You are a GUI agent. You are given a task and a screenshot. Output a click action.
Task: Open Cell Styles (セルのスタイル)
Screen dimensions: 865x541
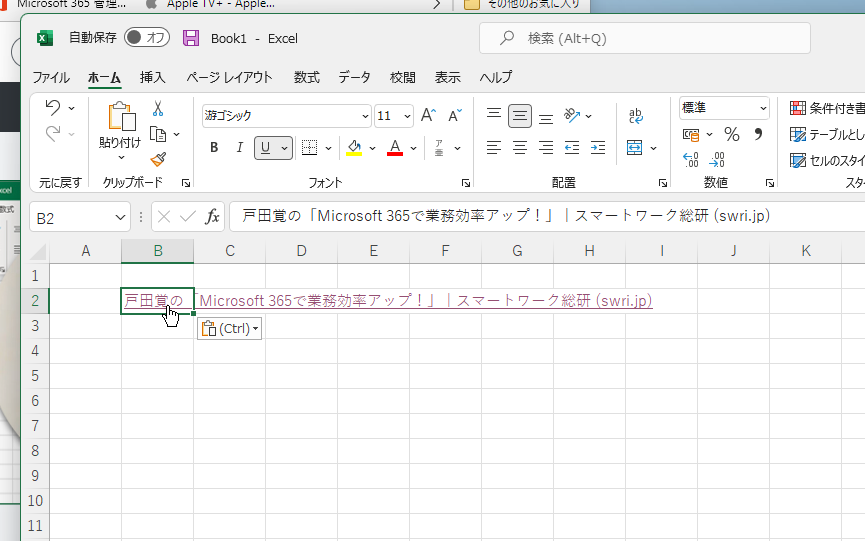click(827, 160)
